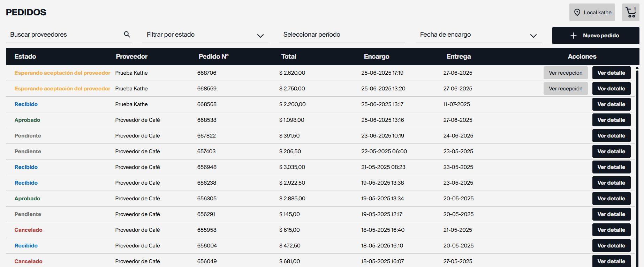Screen dimensions: 644x267
Task: Click Ver detalle for order 667822
Action: (x=611, y=136)
